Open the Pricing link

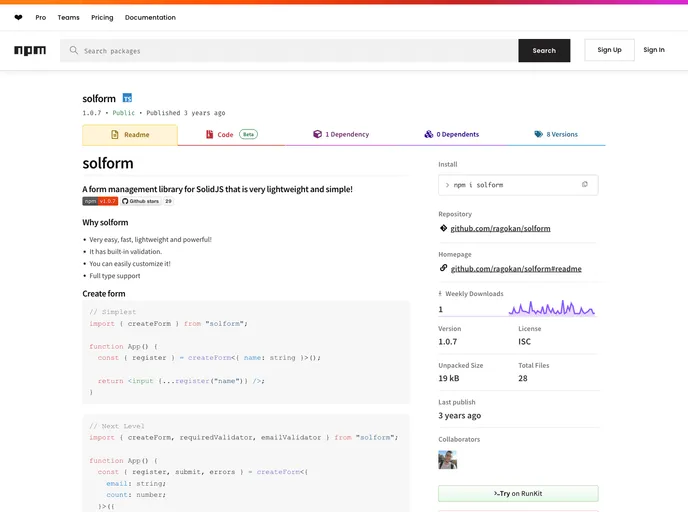(x=102, y=18)
